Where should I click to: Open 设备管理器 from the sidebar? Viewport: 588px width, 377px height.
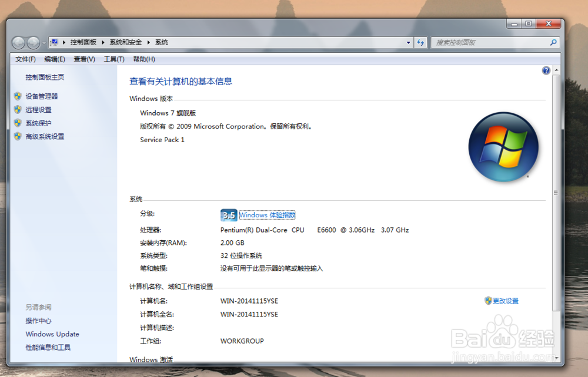pos(42,96)
